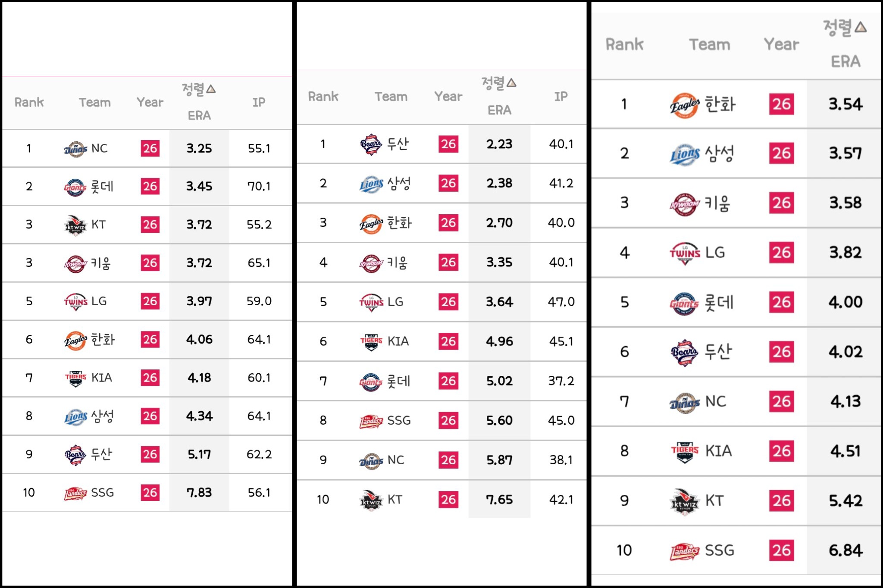Click the NC Dinos logo in left table
Viewport: 883px width, 588px height.
(75, 149)
